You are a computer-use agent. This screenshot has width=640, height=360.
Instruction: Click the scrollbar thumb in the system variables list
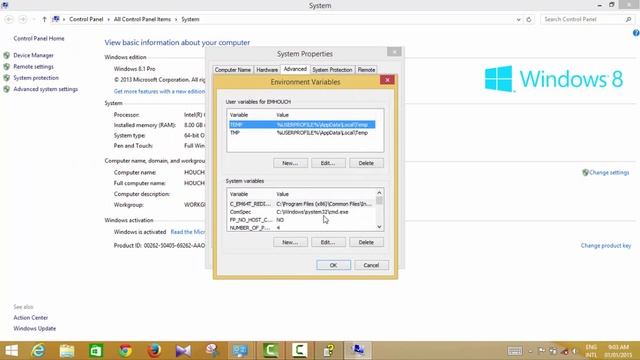coord(379,200)
